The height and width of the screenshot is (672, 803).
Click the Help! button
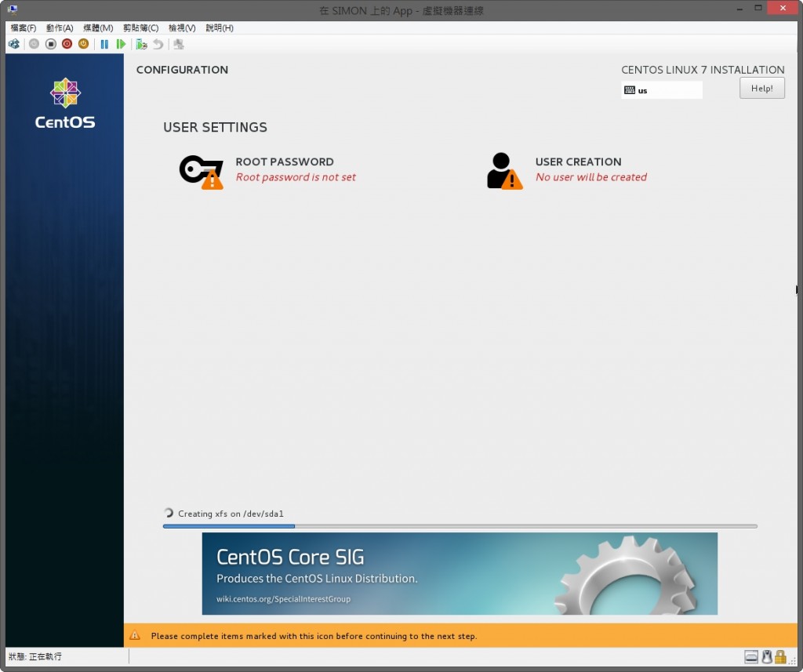pyautogui.click(x=762, y=88)
